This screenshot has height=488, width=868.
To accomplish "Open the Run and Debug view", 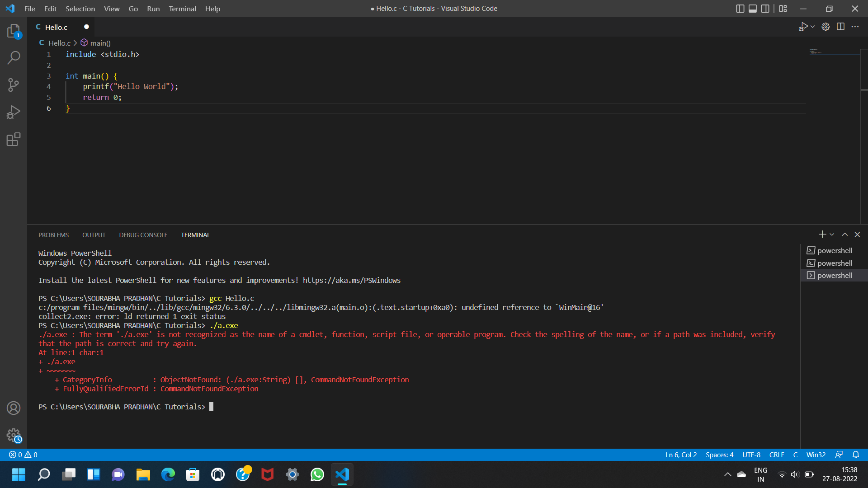I will tap(14, 112).
